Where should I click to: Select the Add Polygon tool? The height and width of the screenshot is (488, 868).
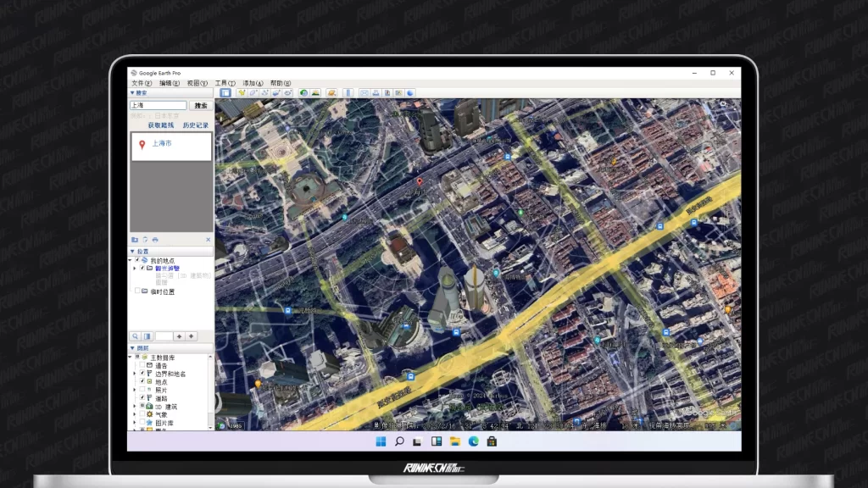(253, 92)
